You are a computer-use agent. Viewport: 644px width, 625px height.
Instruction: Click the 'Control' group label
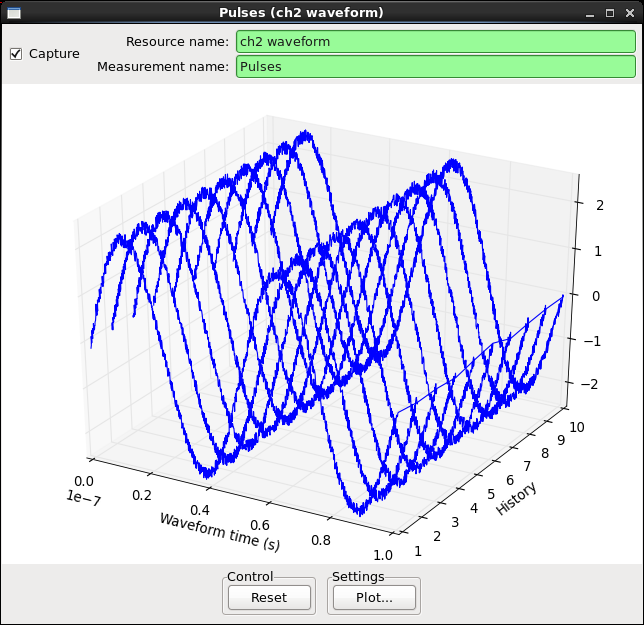250,577
